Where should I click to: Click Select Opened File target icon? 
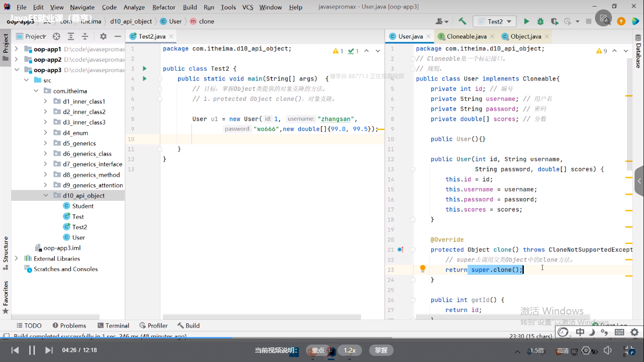[57, 36]
